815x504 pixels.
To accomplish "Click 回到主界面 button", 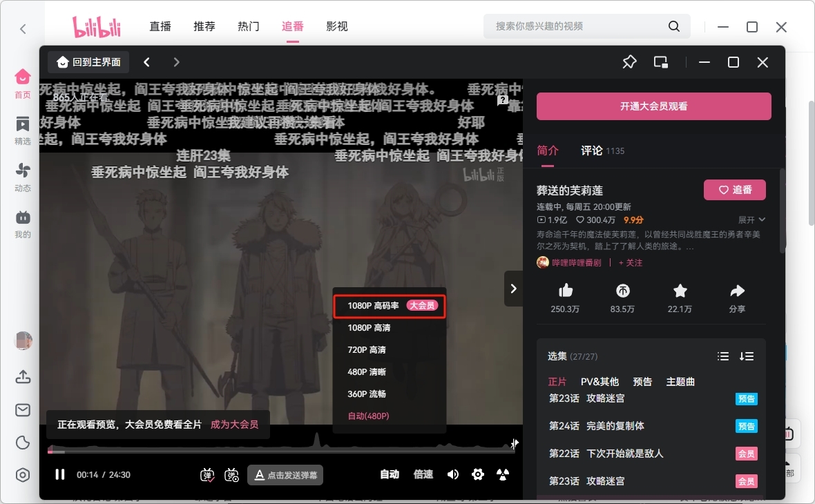I will pyautogui.click(x=89, y=62).
